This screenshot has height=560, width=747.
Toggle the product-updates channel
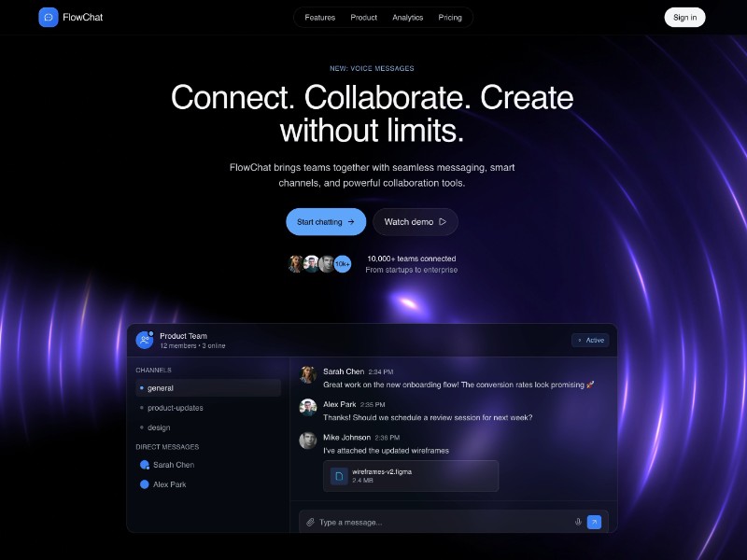(176, 407)
